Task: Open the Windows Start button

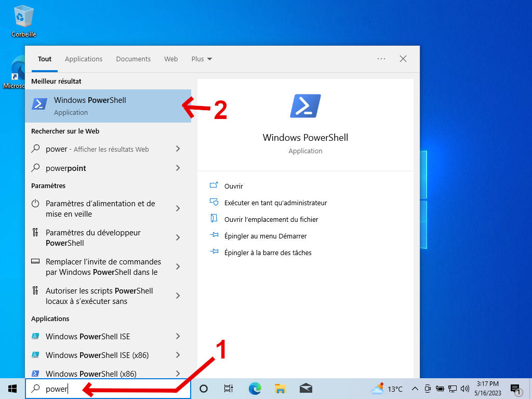Action: [x=12, y=389]
